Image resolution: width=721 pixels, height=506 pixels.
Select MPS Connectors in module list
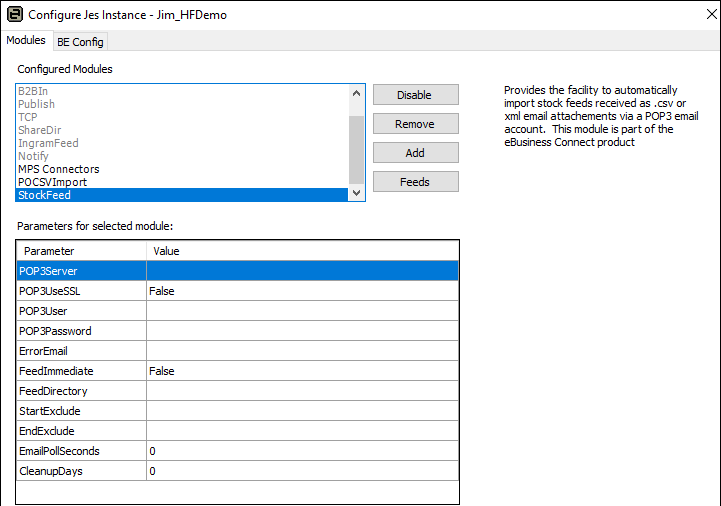point(58,169)
